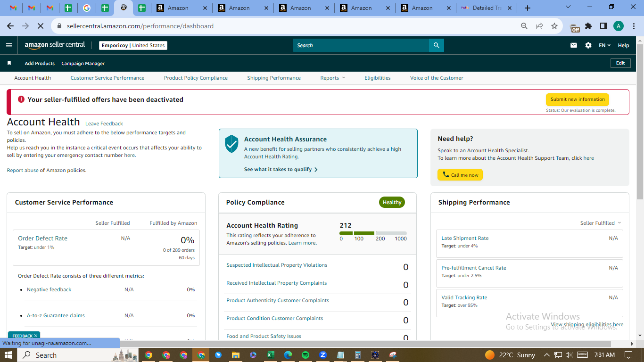644x362 pixels.
Task: Open the EN language dropdown
Action: [x=604, y=45]
